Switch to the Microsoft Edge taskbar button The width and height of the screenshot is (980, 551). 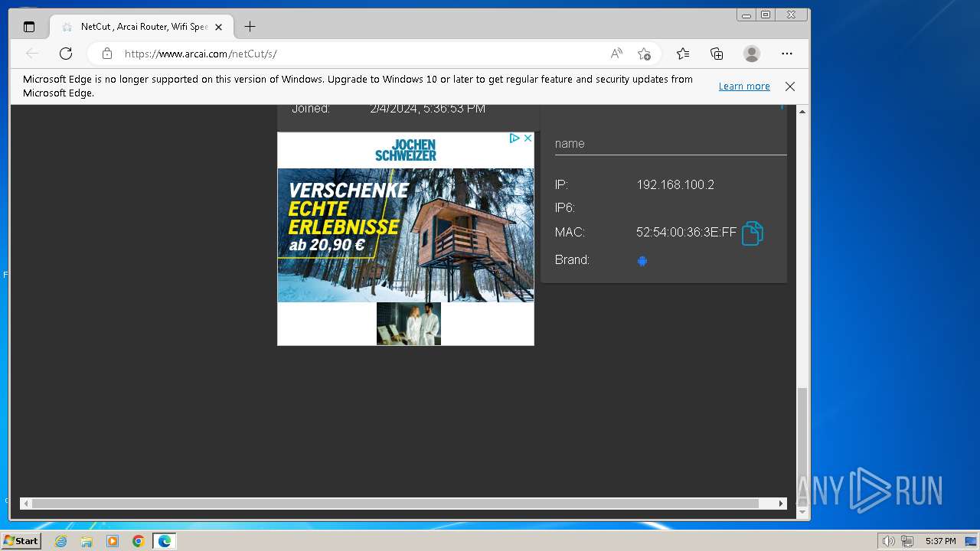(164, 541)
